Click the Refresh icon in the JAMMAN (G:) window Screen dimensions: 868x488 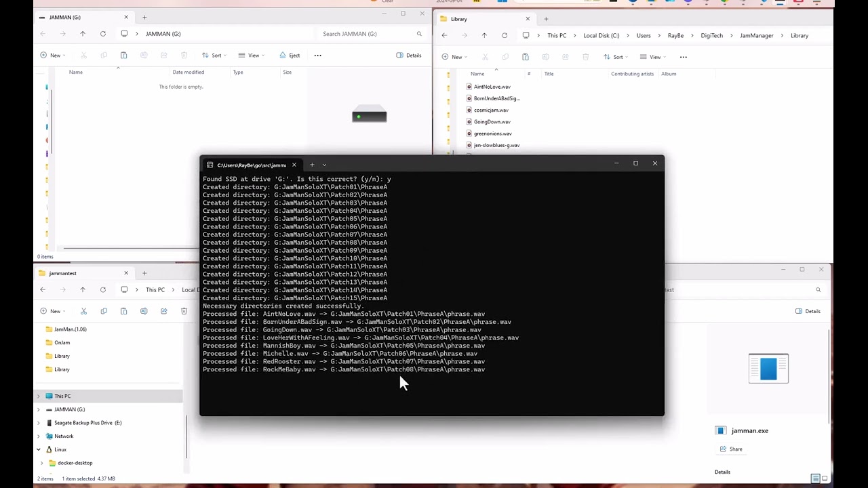(x=103, y=34)
